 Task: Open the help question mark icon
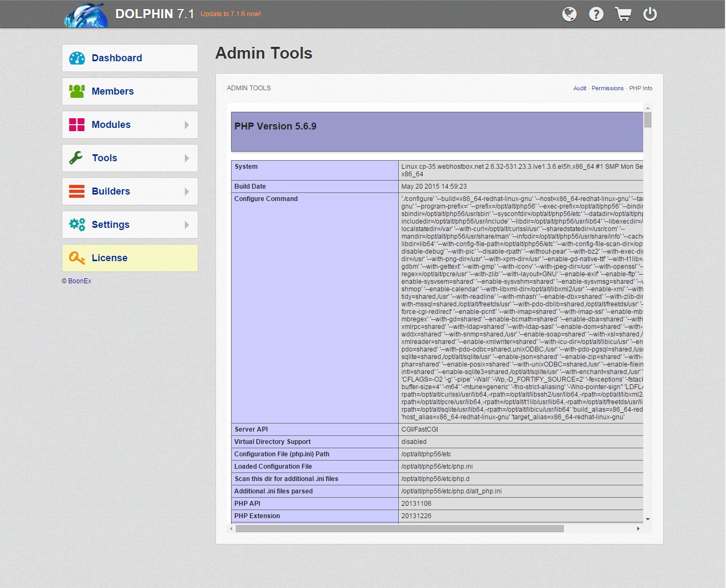coord(596,14)
